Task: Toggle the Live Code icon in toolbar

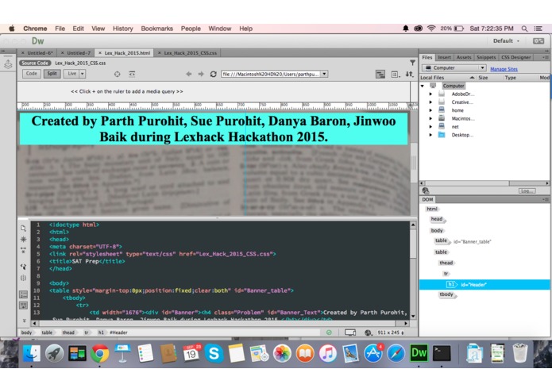Action: pos(132,74)
